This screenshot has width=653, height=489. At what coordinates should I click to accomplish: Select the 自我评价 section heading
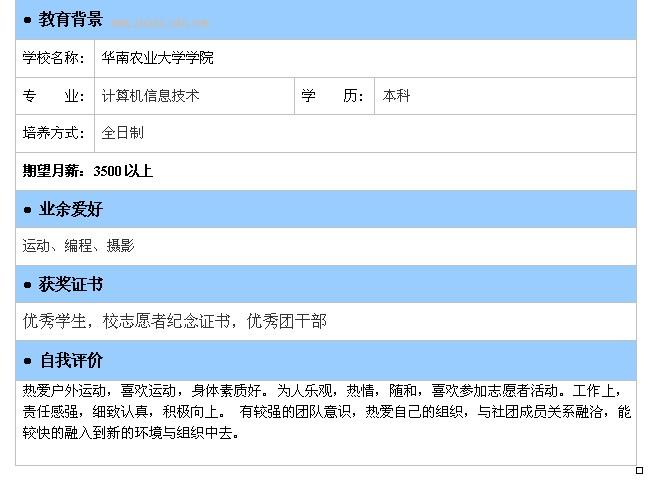(x=70, y=360)
